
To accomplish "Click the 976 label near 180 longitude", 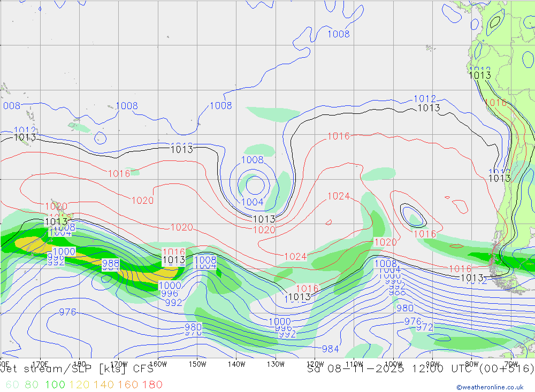I will (67, 312).
